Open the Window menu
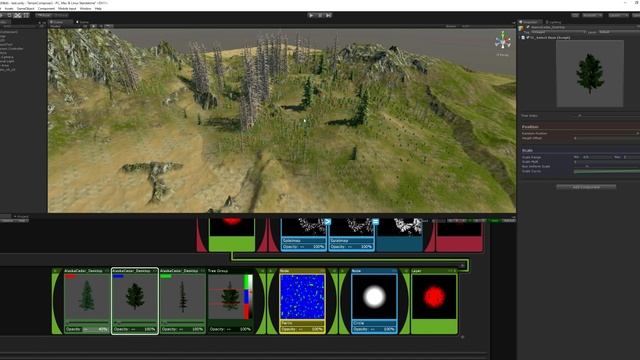 (x=85, y=8)
